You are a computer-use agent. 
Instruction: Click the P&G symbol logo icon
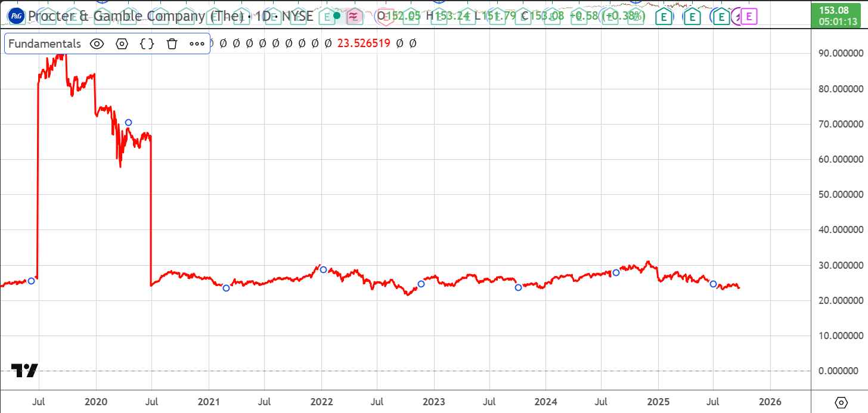pos(15,16)
